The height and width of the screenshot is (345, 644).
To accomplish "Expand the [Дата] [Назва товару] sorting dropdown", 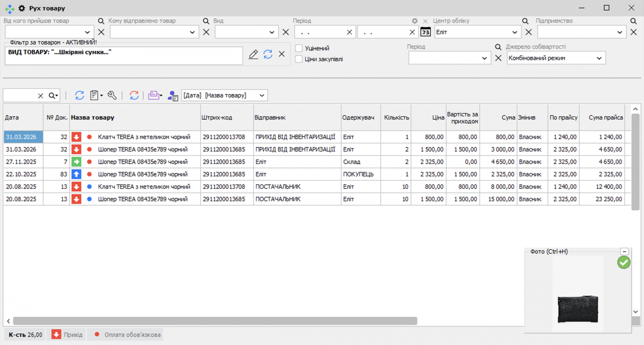I will [x=262, y=95].
